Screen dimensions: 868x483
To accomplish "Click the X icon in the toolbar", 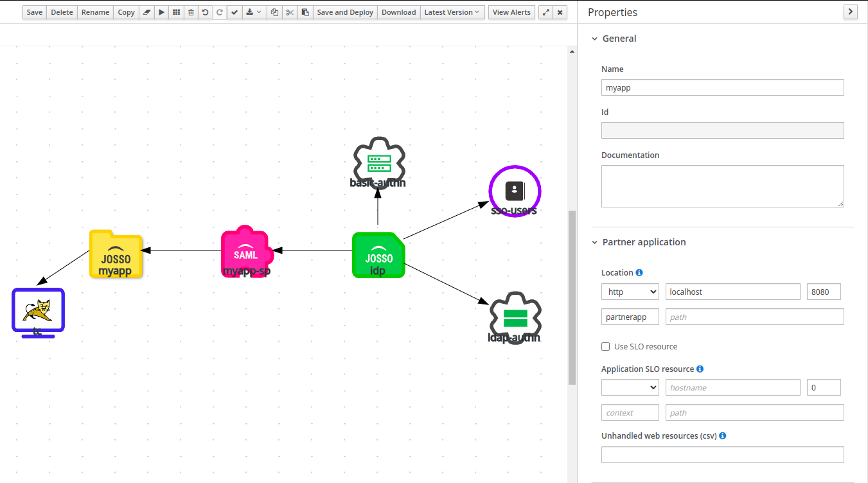I will point(560,12).
